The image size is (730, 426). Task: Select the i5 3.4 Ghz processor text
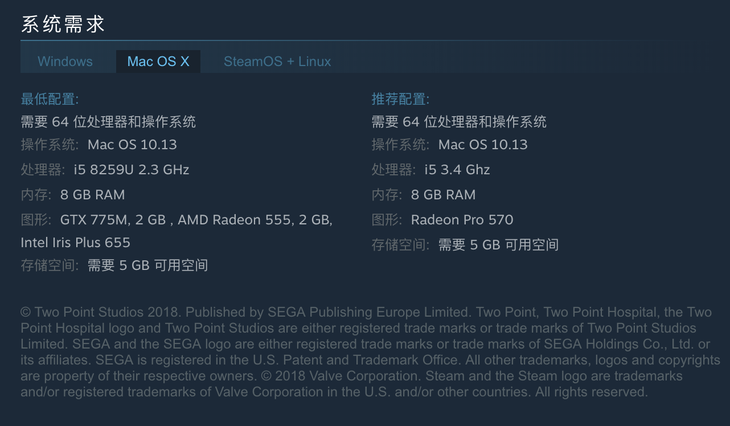click(x=457, y=169)
